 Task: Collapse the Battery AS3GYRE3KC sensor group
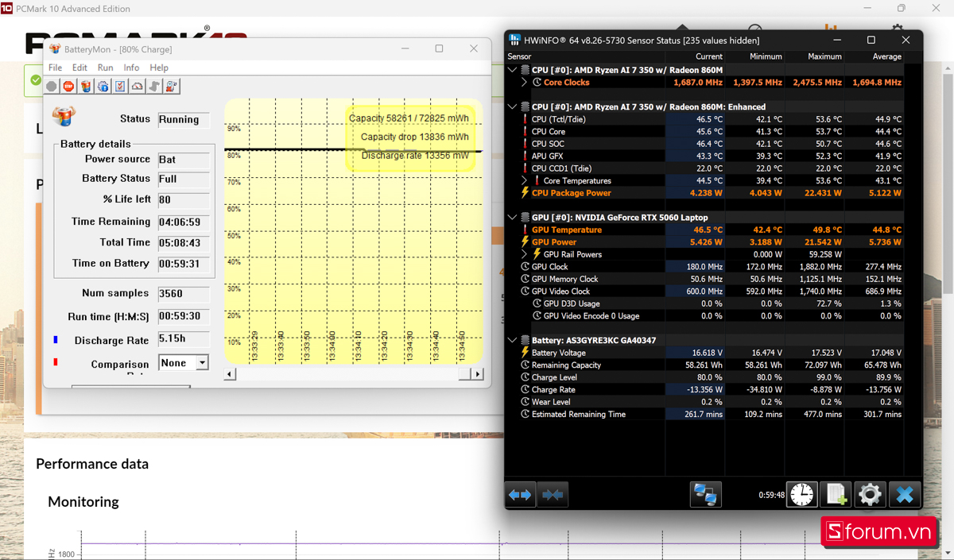[x=513, y=340]
